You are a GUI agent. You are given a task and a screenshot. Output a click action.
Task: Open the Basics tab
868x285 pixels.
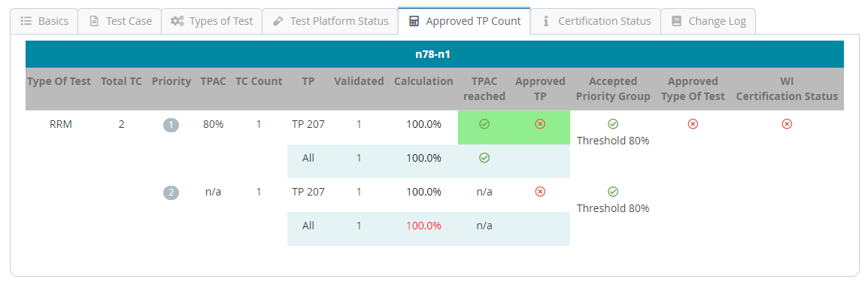click(x=44, y=21)
